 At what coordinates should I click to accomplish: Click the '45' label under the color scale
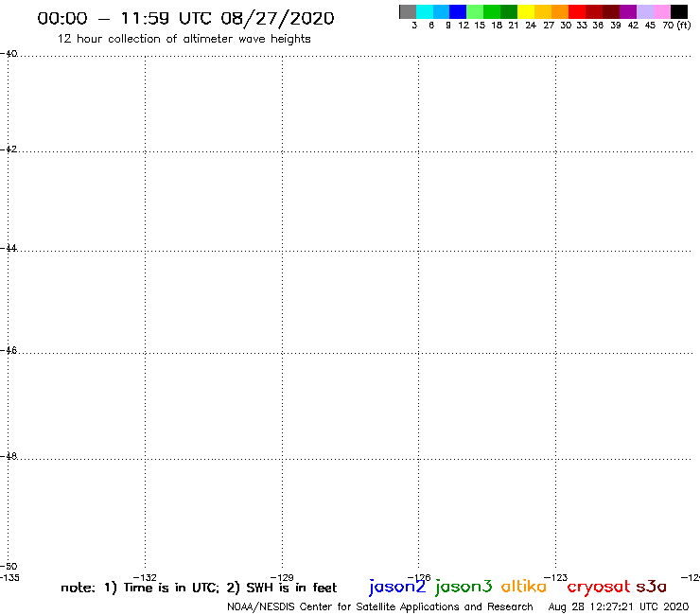pyautogui.click(x=650, y=26)
